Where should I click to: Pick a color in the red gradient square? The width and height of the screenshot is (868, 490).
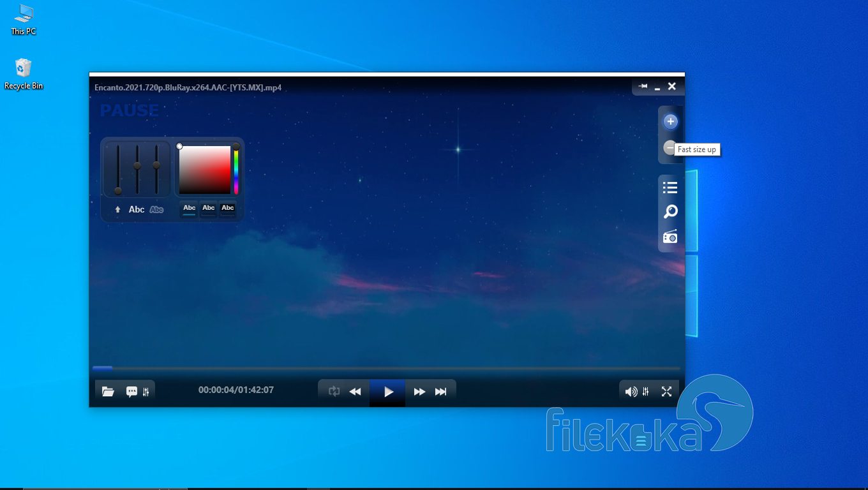tap(205, 170)
